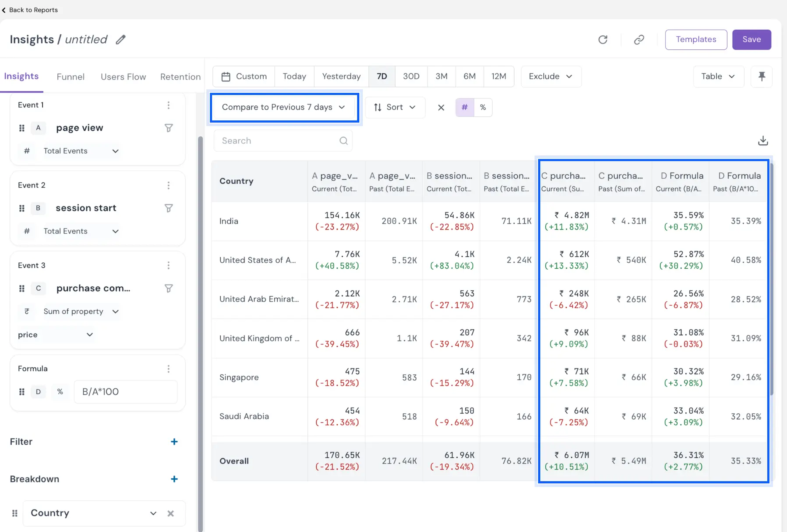Download the table data

[x=763, y=141]
